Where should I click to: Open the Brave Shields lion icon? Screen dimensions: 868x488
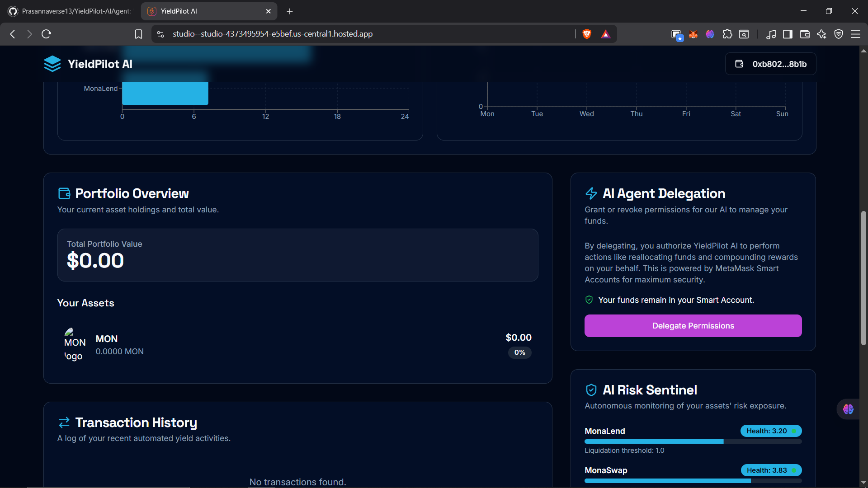pyautogui.click(x=587, y=34)
